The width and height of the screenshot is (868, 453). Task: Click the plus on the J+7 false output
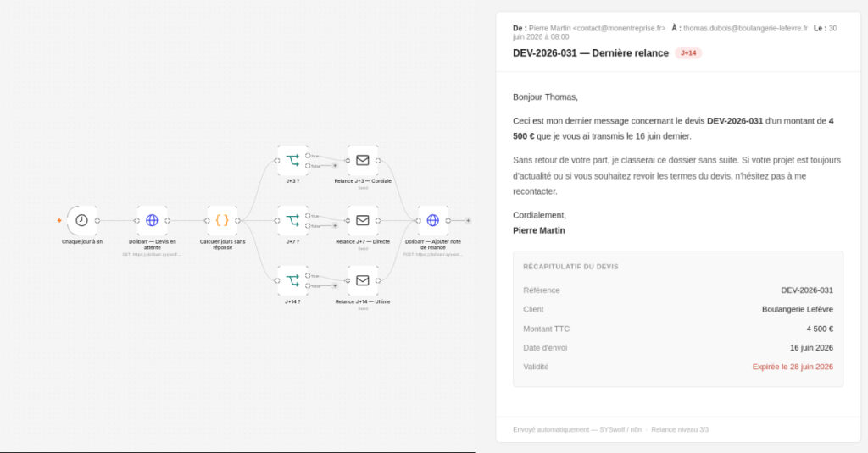[335, 226]
